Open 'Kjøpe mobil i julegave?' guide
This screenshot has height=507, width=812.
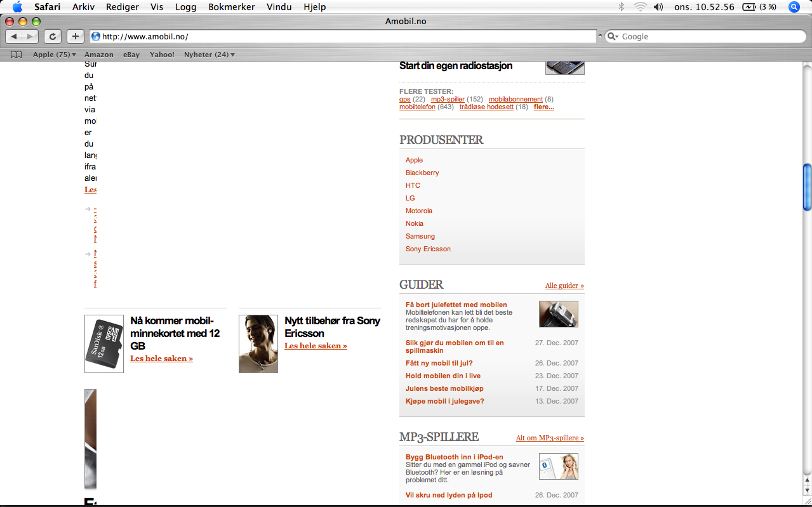click(444, 401)
